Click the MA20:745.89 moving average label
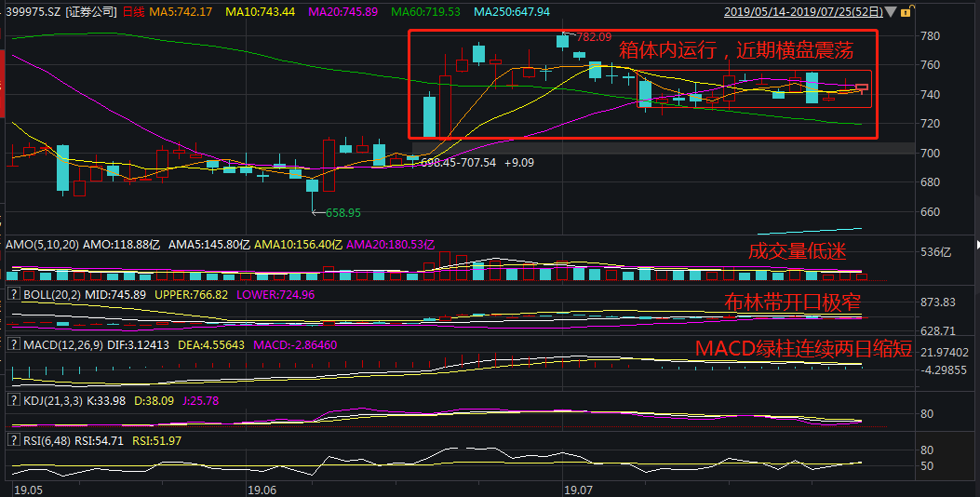Image resolution: width=980 pixels, height=497 pixels. tap(343, 12)
